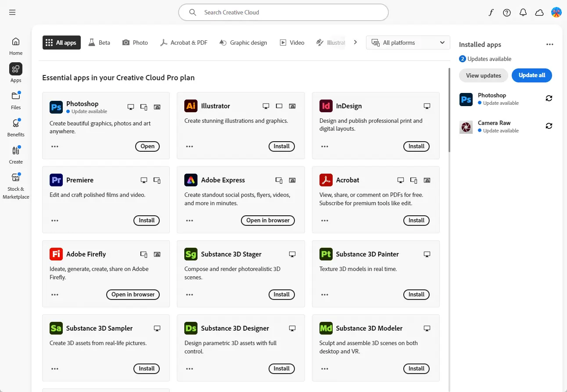Check cloud storage status icon
This screenshot has height=392, width=567.
(x=539, y=12)
